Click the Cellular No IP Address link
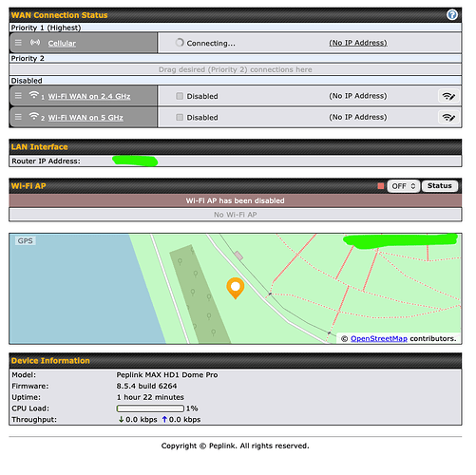Screen dimensions: 476x475 (x=358, y=43)
